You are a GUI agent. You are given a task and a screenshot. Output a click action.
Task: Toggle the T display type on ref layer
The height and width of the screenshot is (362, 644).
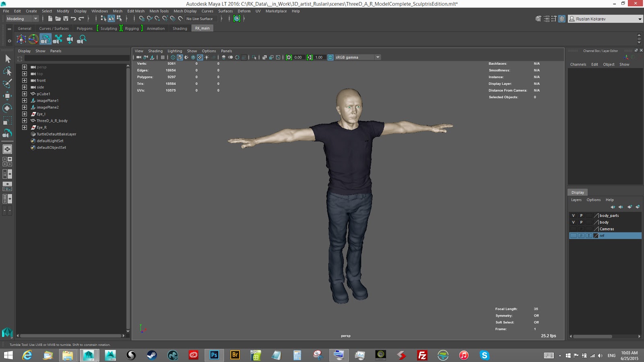click(x=589, y=236)
